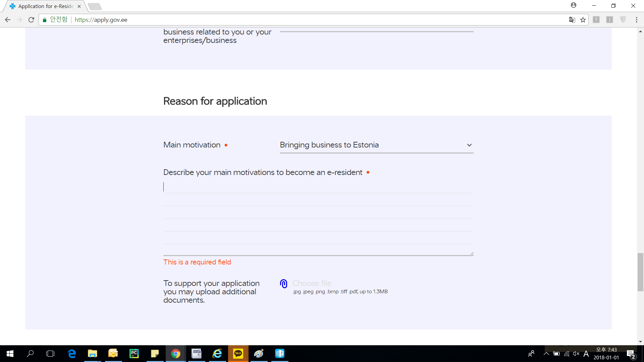Click the secure padlock icon

44,20
